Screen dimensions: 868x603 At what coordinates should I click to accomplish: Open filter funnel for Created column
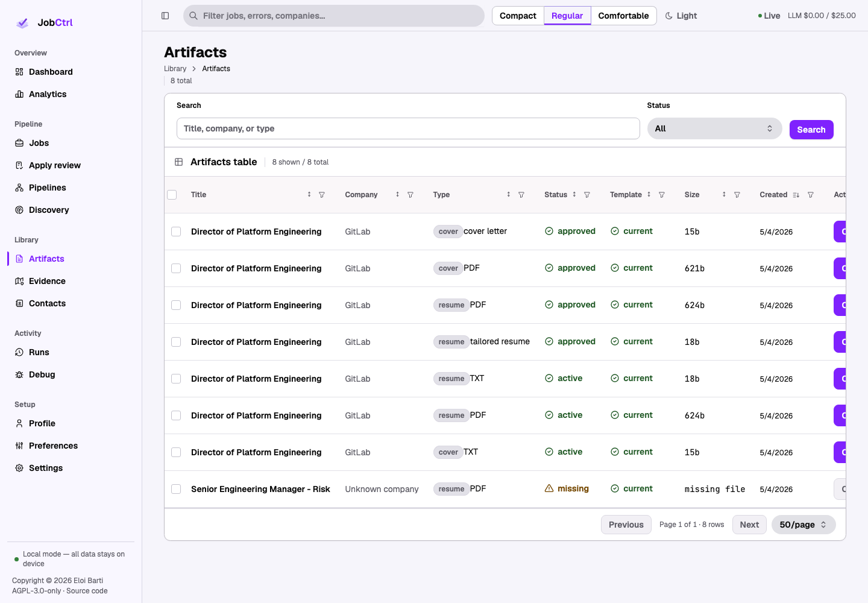[x=811, y=195]
